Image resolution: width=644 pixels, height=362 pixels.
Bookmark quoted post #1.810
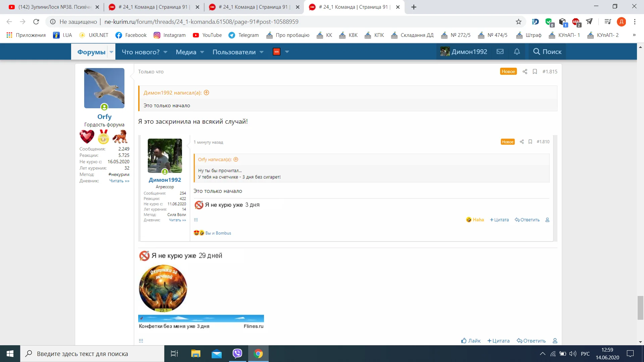[530, 142]
